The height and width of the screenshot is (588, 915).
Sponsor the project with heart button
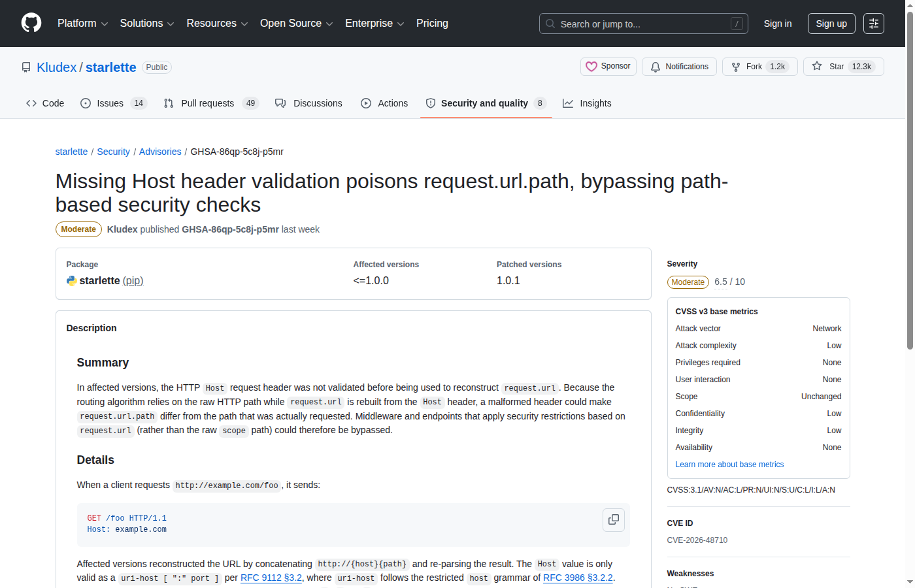[608, 67]
